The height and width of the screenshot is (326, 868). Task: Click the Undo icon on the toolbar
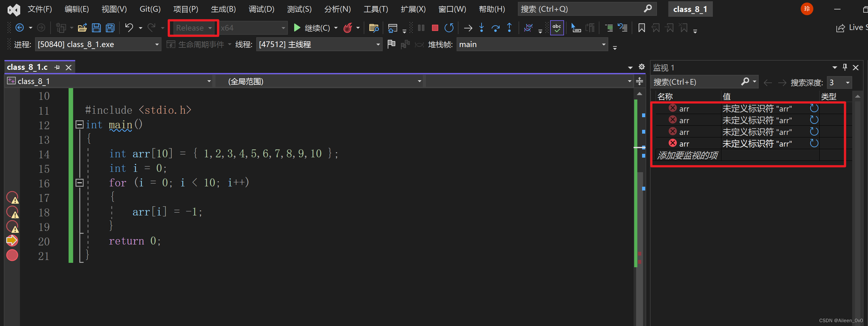[x=129, y=28]
